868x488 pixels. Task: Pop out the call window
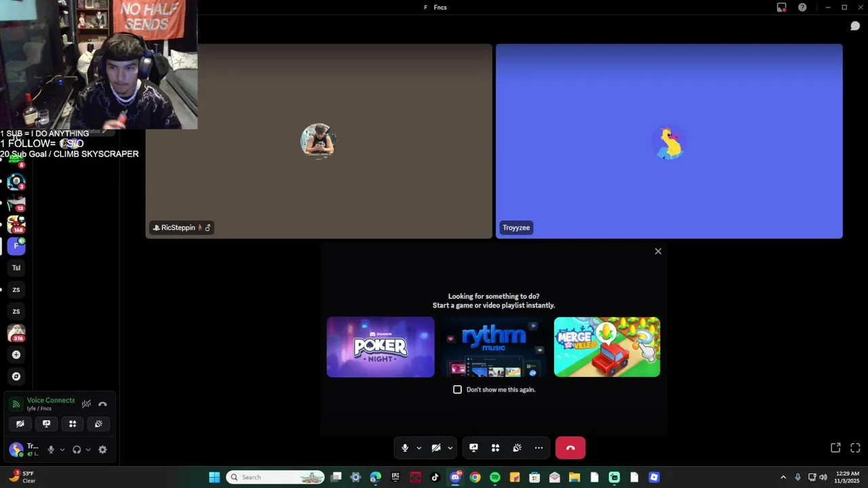tap(835, 448)
